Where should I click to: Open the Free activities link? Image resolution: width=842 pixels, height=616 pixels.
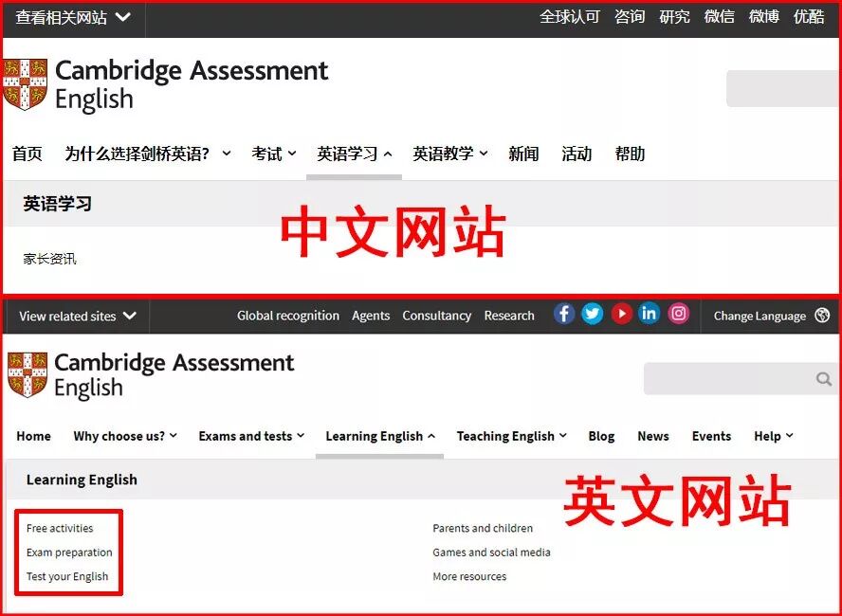[x=60, y=529]
